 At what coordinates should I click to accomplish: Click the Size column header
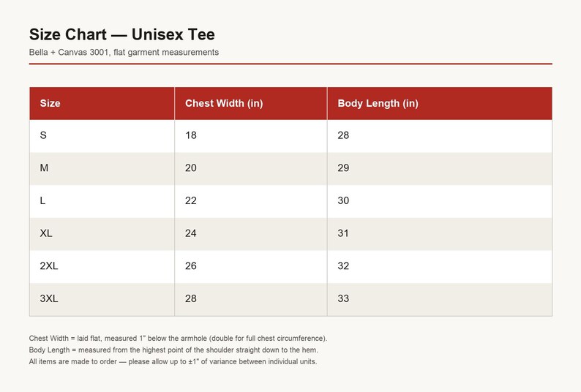pos(102,103)
